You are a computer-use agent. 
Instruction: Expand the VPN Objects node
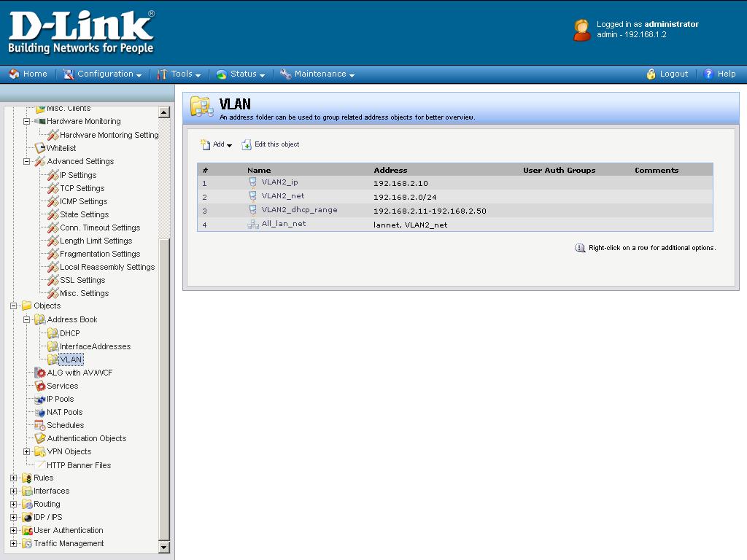(27, 451)
